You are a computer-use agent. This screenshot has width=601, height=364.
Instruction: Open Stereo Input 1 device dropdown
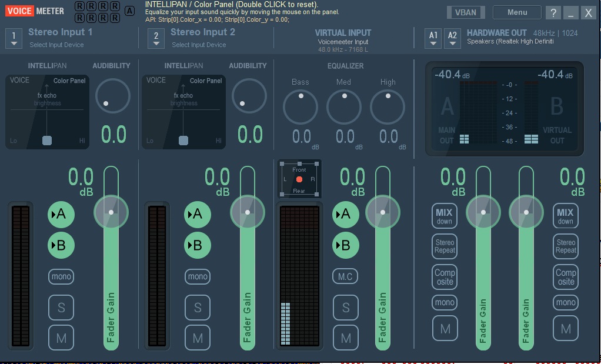click(14, 39)
